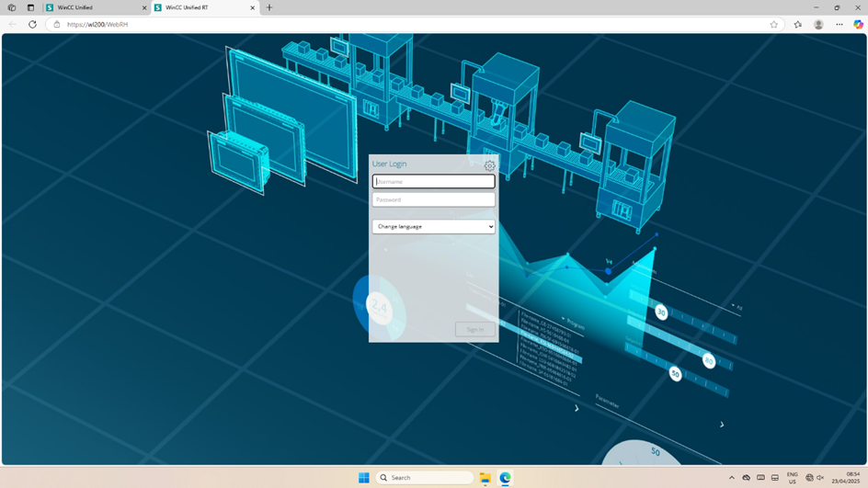868x488 pixels.
Task: Click the Windows Start button
Action: [363, 478]
